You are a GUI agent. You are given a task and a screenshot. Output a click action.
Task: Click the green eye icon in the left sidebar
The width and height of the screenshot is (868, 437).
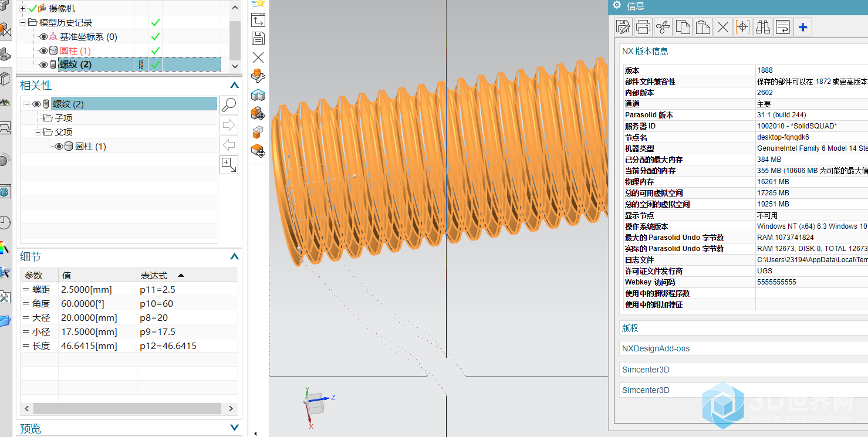coord(5,103)
